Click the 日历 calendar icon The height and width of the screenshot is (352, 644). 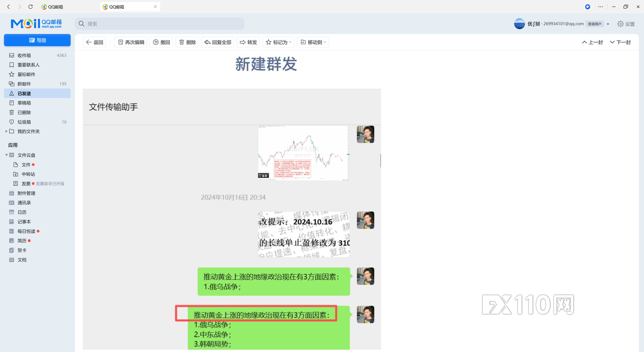click(x=12, y=212)
